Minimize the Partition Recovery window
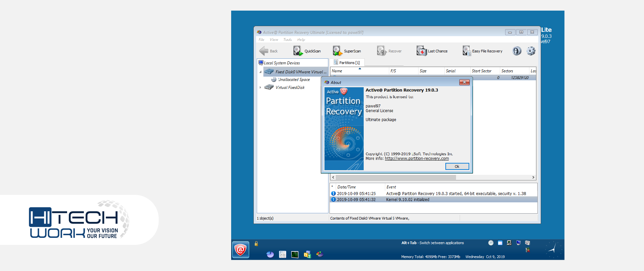The width and height of the screenshot is (644, 271). pyautogui.click(x=510, y=32)
